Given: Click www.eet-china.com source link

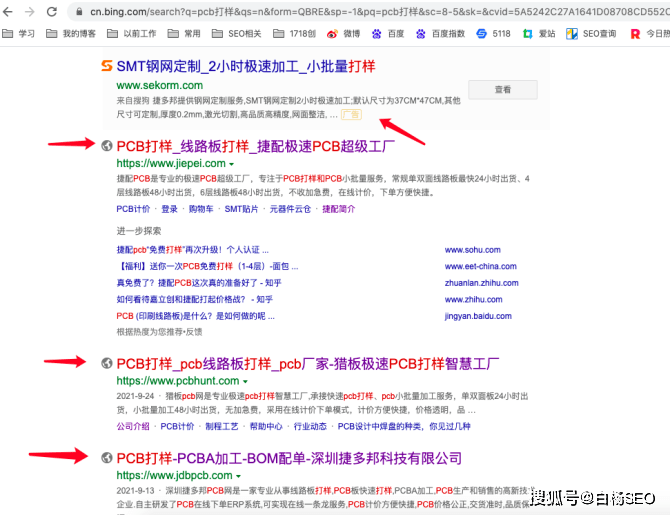Looking at the screenshot, I should (481, 266).
